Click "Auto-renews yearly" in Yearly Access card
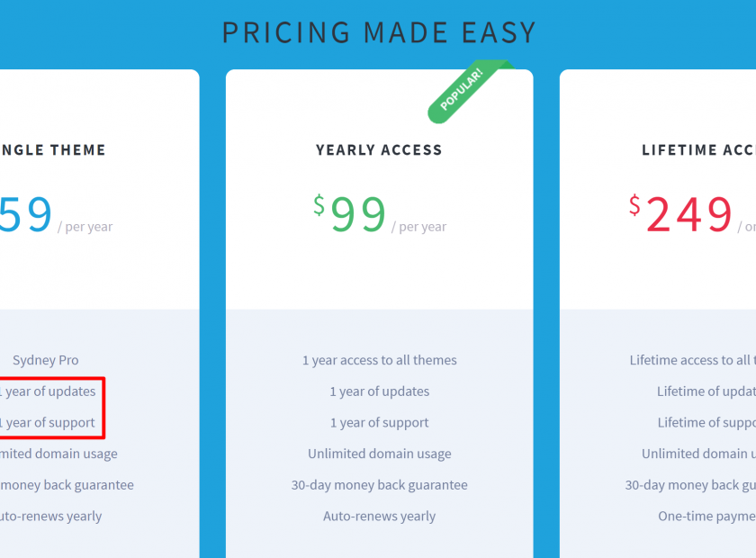The width and height of the screenshot is (756, 558). tap(379, 517)
